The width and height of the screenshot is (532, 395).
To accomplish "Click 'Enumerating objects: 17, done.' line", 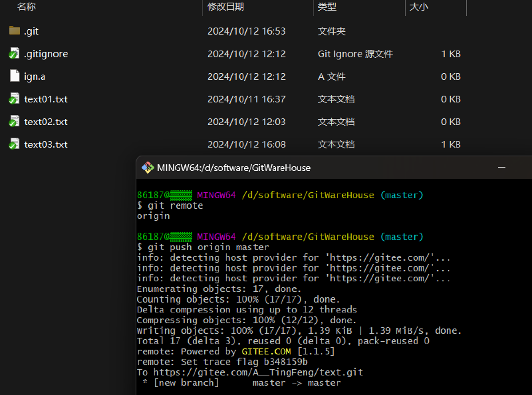I will point(219,289).
